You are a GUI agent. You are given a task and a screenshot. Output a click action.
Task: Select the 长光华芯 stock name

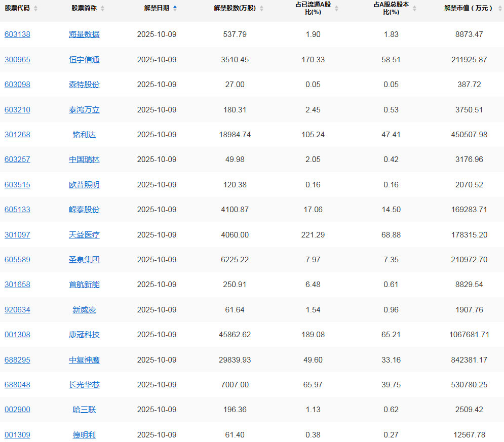[x=84, y=385]
